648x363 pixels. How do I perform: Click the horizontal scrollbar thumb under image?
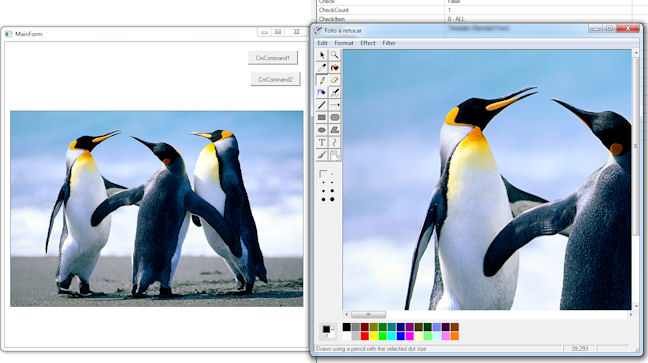tap(368, 315)
